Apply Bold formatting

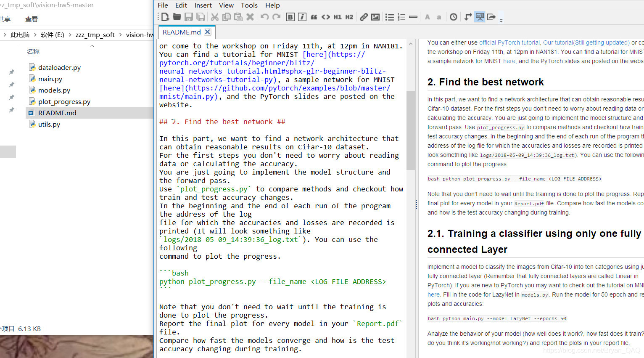tap(290, 17)
